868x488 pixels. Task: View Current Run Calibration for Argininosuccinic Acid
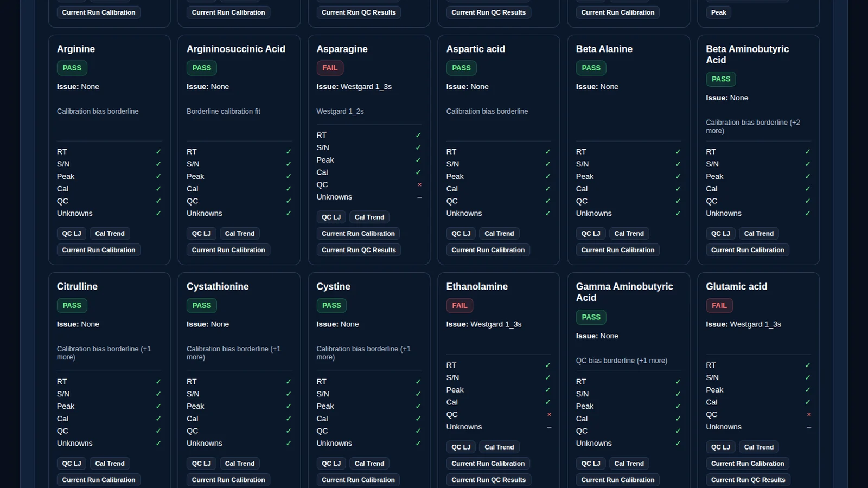228,250
